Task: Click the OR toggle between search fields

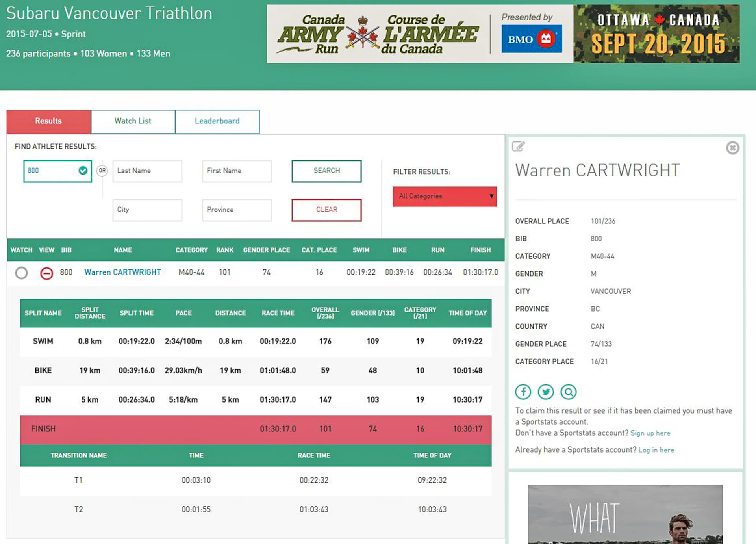Action: pos(102,171)
